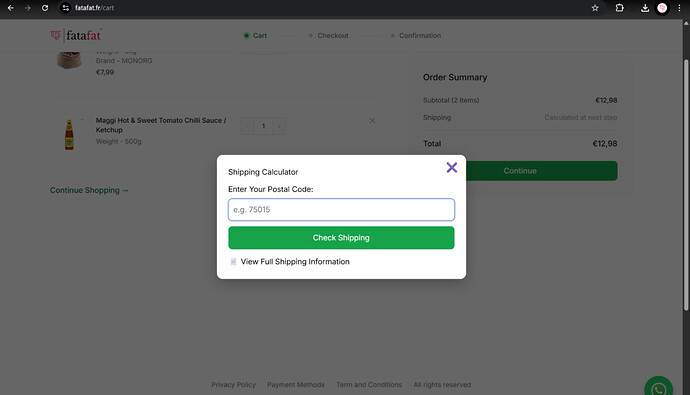
Task: Go back to previous page
Action: point(11,8)
